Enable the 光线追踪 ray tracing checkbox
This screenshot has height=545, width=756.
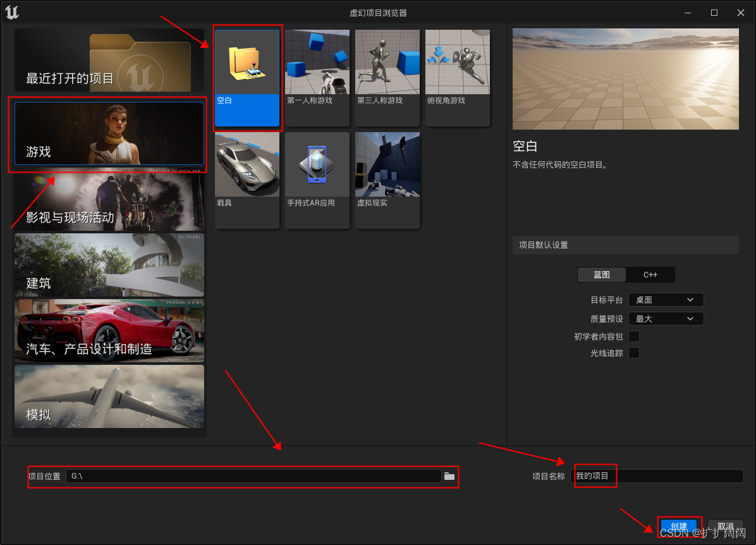coord(634,353)
